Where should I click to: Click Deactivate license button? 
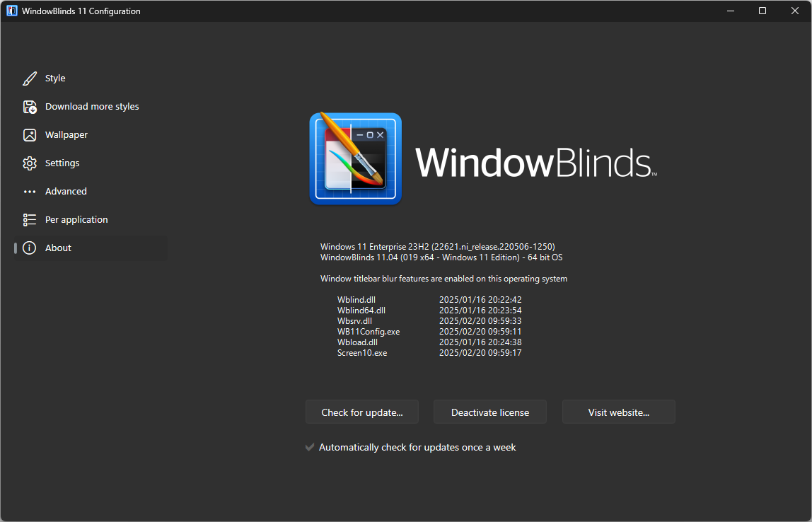click(490, 412)
